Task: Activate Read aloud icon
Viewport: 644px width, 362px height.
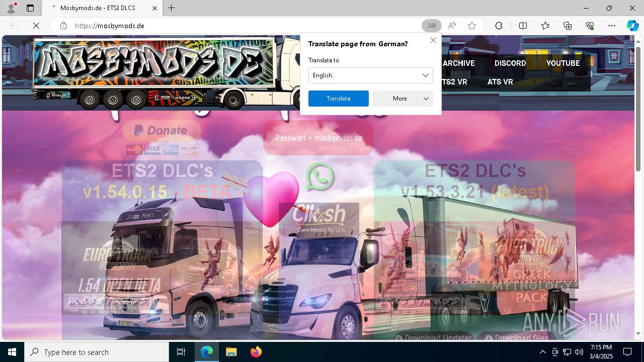Action: point(452,26)
